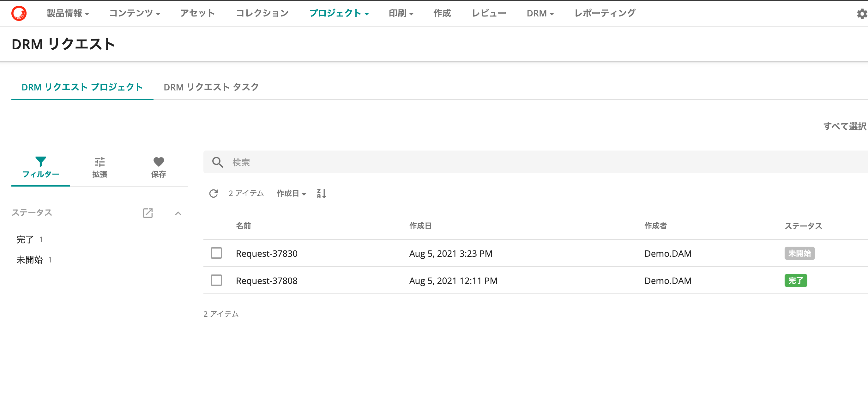The width and height of the screenshot is (868, 394).
Task: Open the コンテンツ dropdown menu
Action: tap(135, 13)
